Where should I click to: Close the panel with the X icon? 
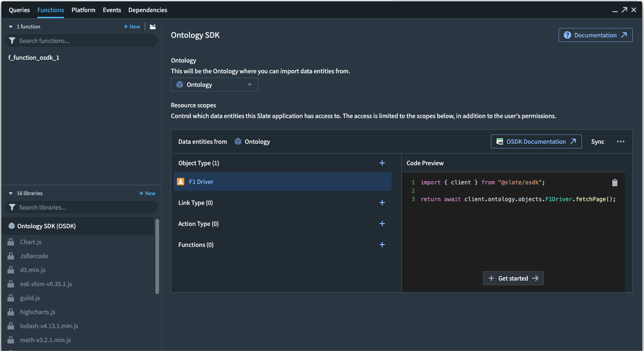634,10
